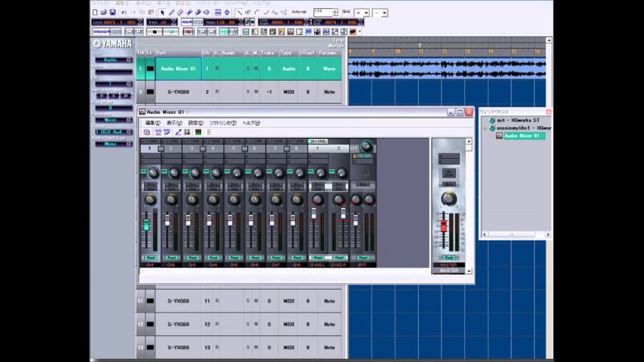
Task: Open the second Grid dropdown in toolbar
Action: click(x=381, y=13)
